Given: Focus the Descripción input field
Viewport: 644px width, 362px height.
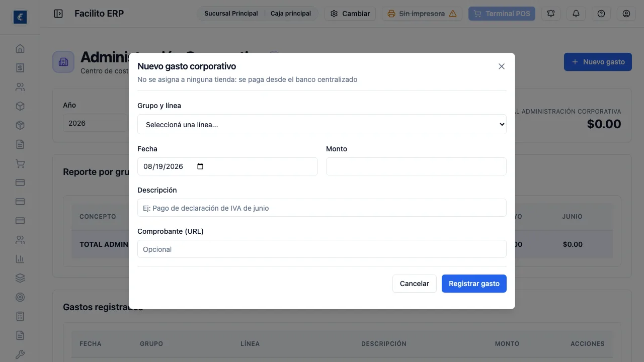Looking at the screenshot, I should click(x=322, y=208).
